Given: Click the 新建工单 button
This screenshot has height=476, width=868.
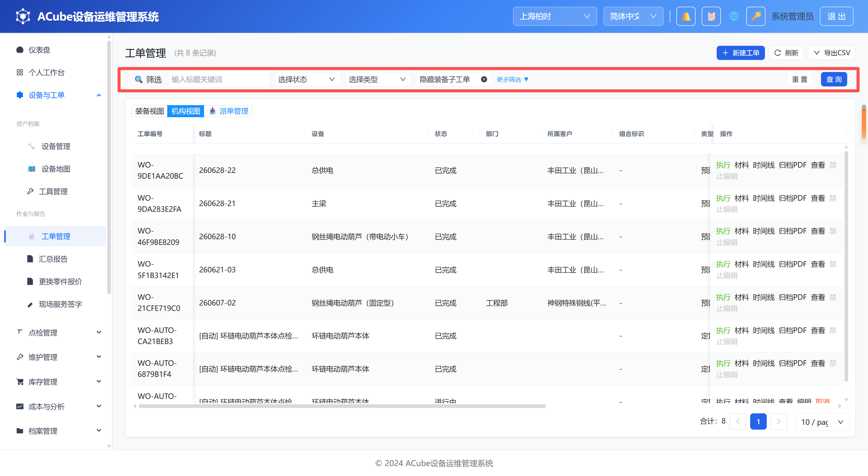Looking at the screenshot, I should [x=740, y=53].
